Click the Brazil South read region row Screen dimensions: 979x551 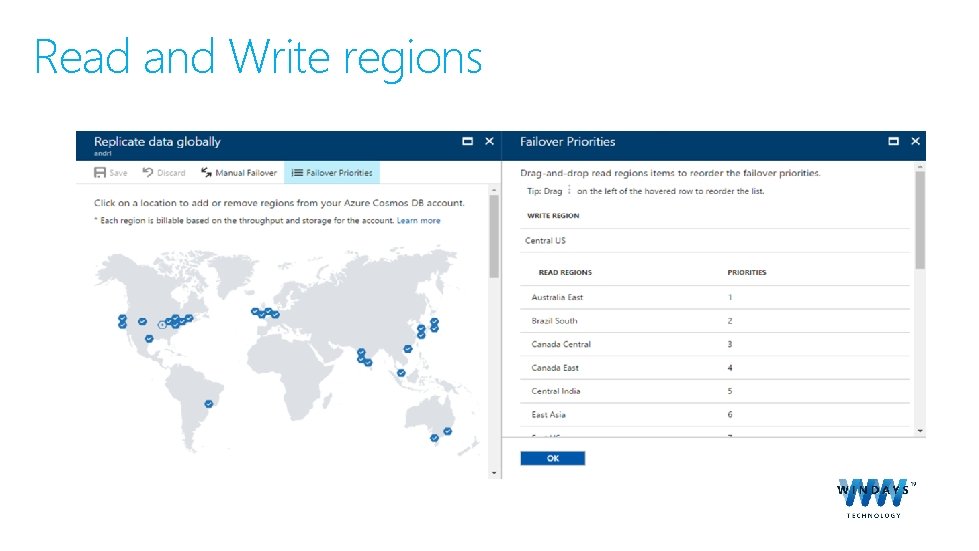714,321
